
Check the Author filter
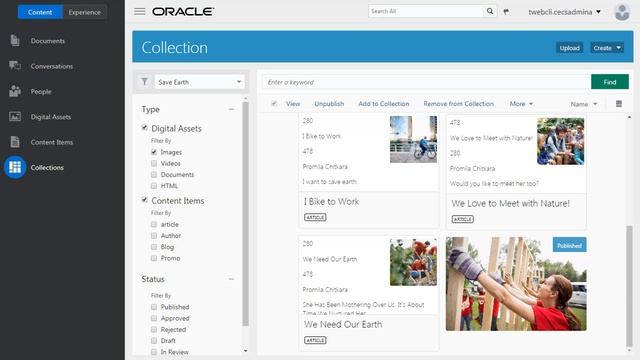(x=154, y=236)
